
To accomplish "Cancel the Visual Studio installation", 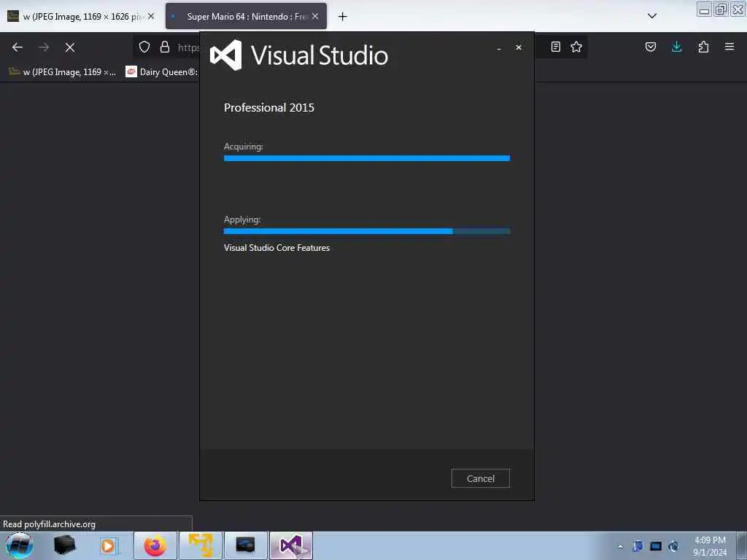I will click(480, 478).
